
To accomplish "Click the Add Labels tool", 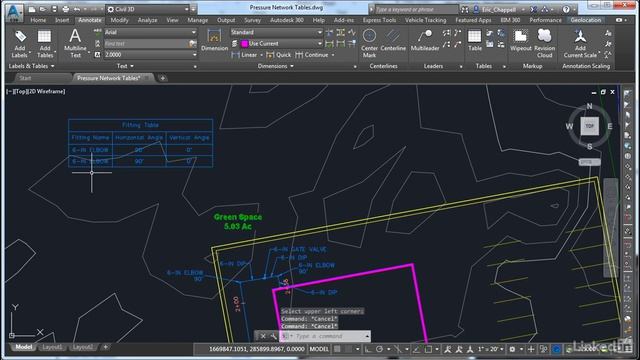I will 19,44.
